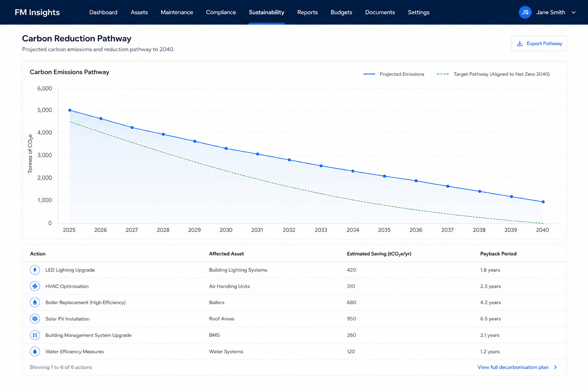This screenshot has width=588, height=392.
Task: Open the Dashboard tab
Action: coord(103,12)
